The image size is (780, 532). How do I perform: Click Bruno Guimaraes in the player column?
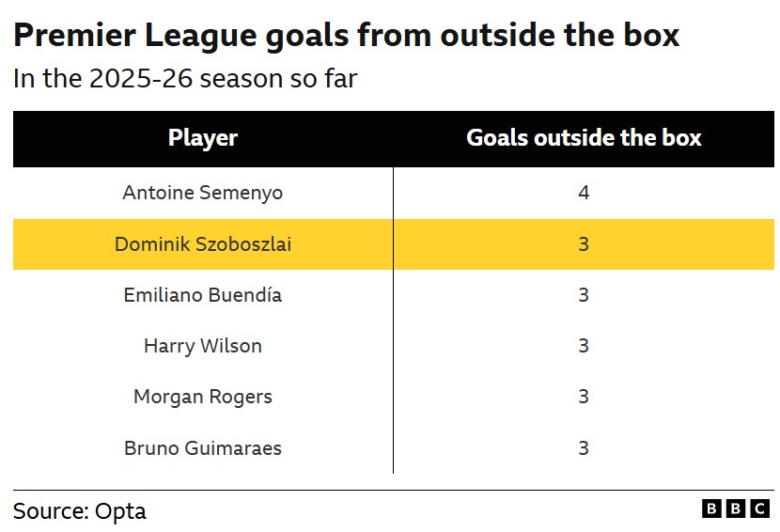coord(203,447)
